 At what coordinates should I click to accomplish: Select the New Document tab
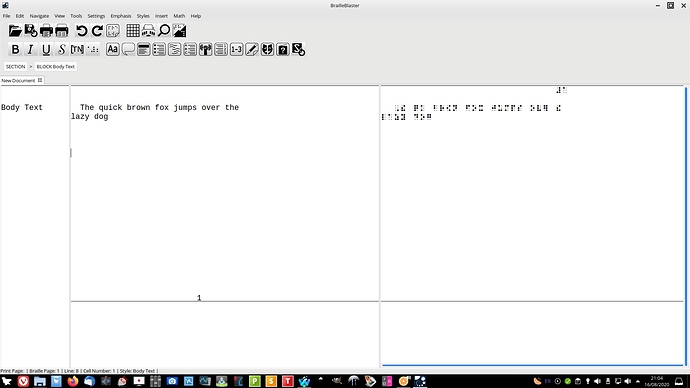18,81
